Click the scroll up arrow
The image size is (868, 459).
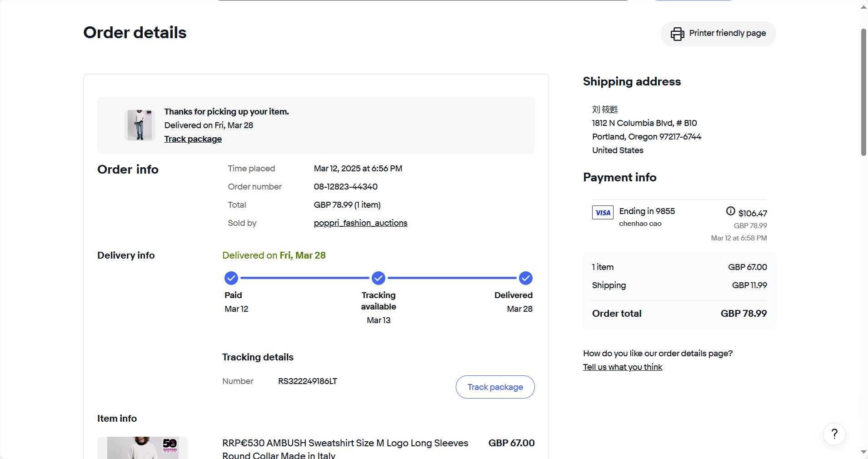(x=863, y=7)
